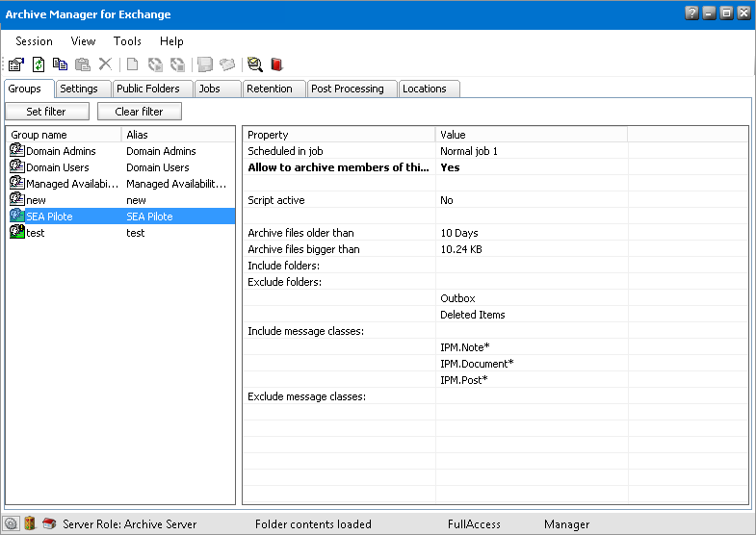Click the red book toolbar icon
756x535 pixels.
(x=276, y=64)
